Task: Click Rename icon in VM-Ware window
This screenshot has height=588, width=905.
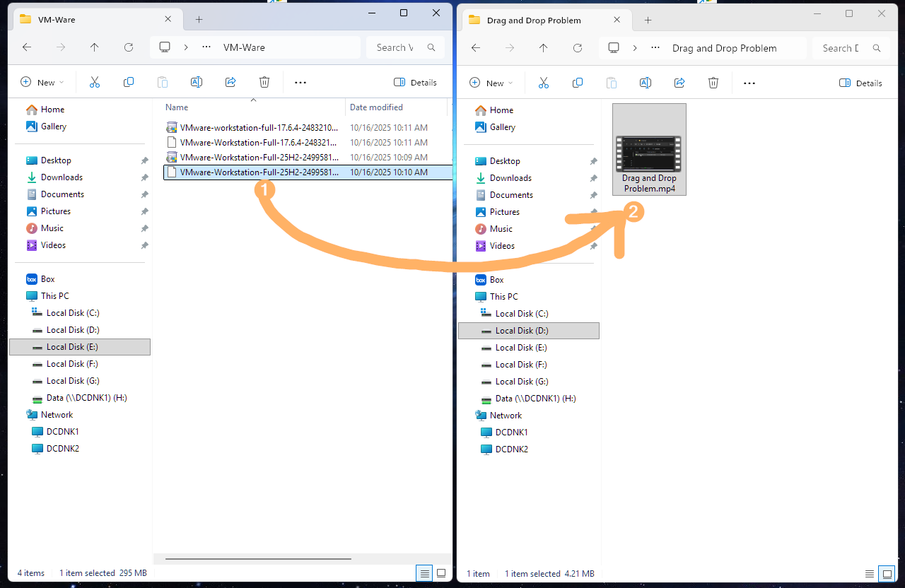Action: point(197,82)
